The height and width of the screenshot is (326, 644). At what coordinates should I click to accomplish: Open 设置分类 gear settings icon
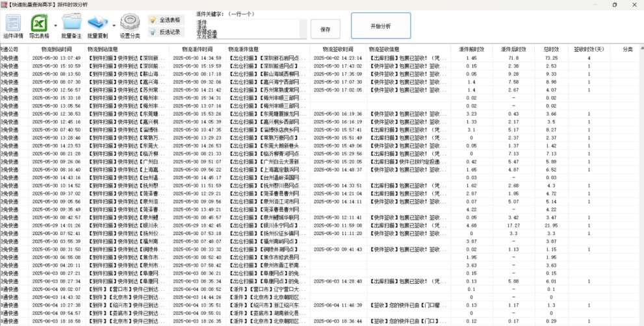coord(130,22)
